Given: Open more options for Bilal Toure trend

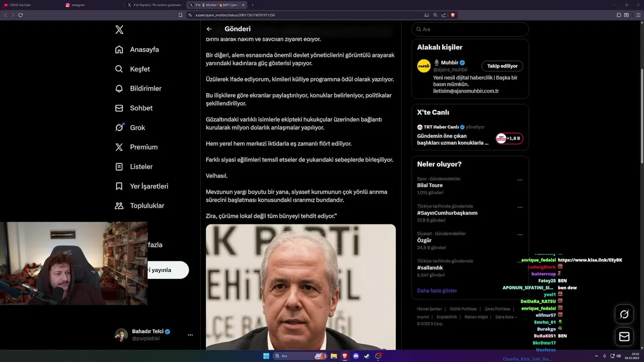Looking at the screenshot, I should coord(520,179).
